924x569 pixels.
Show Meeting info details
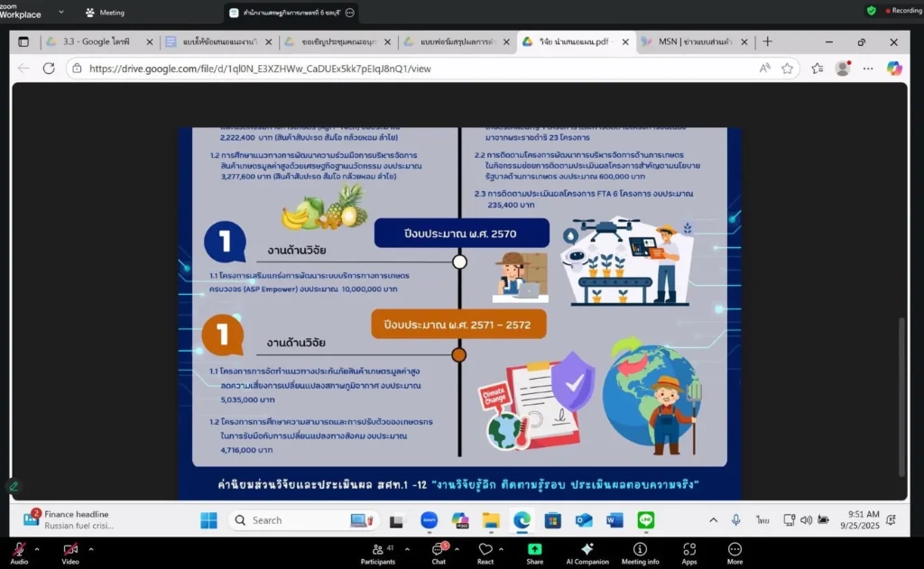click(x=640, y=550)
